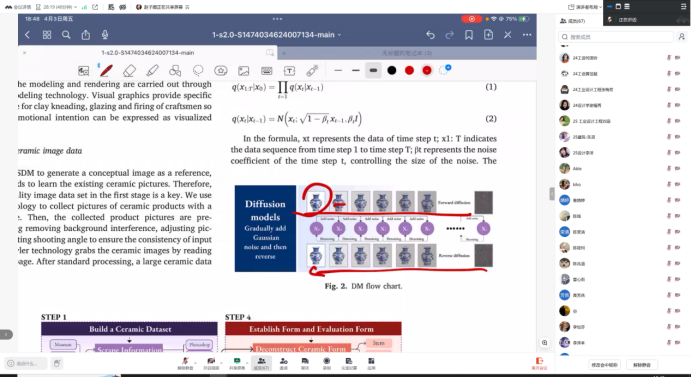Pick the black pen color
The image size is (692, 378).
391,71
